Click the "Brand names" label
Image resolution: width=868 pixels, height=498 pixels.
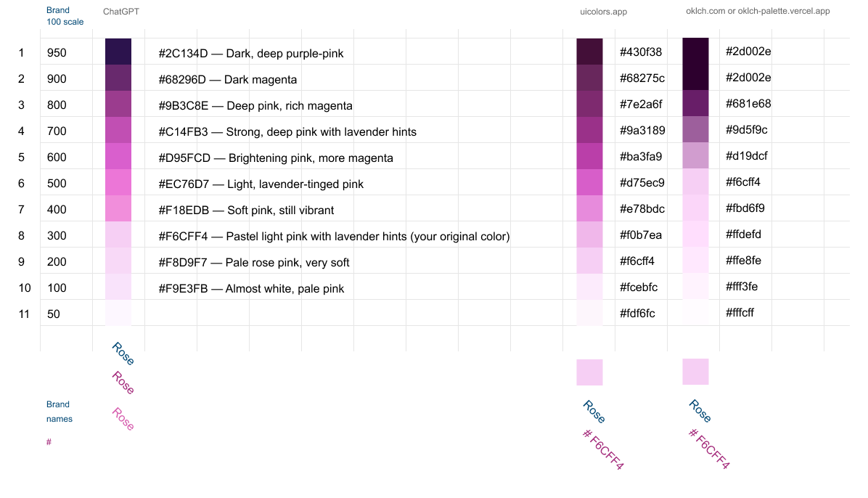click(59, 412)
